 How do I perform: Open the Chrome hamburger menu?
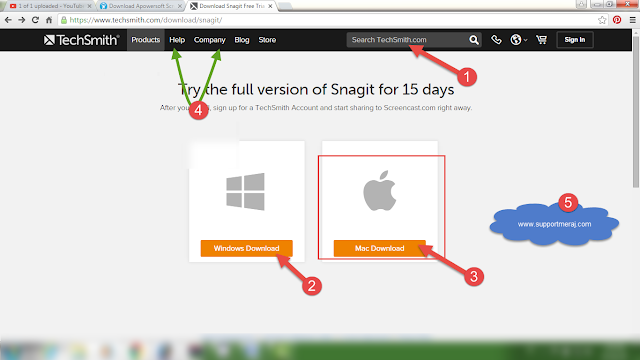632,20
